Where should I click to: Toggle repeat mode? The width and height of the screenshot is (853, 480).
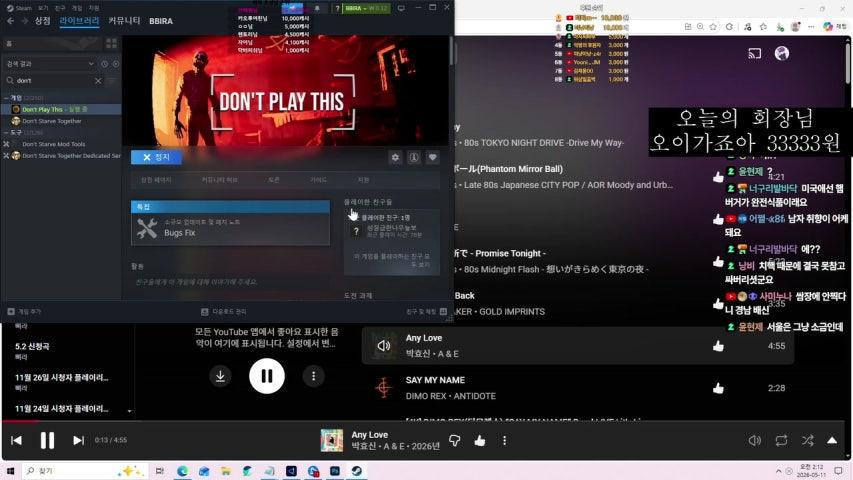[781, 440]
